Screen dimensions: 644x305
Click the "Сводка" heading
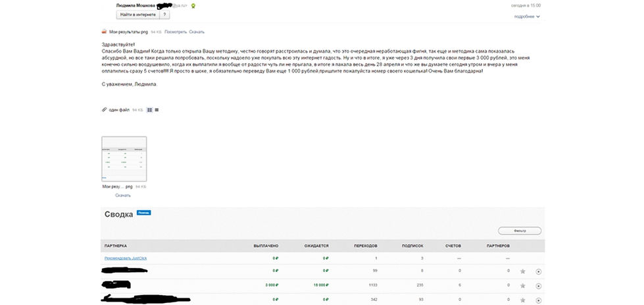[118, 214]
